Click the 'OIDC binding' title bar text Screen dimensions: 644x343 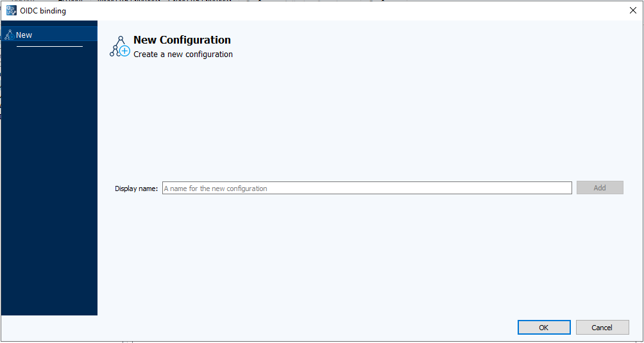[42, 11]
